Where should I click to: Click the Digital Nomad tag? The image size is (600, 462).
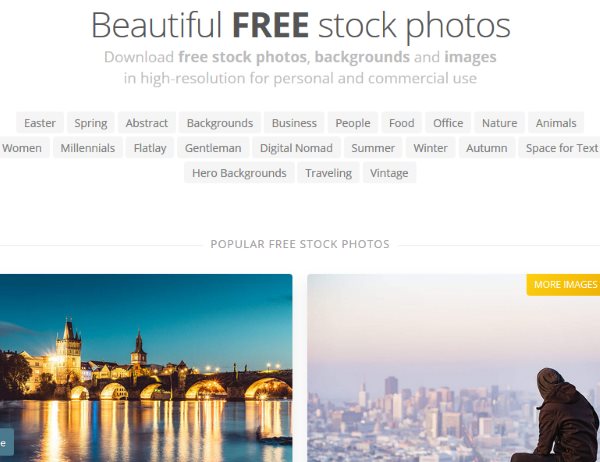pyautogui.click(x=296, y=148)
